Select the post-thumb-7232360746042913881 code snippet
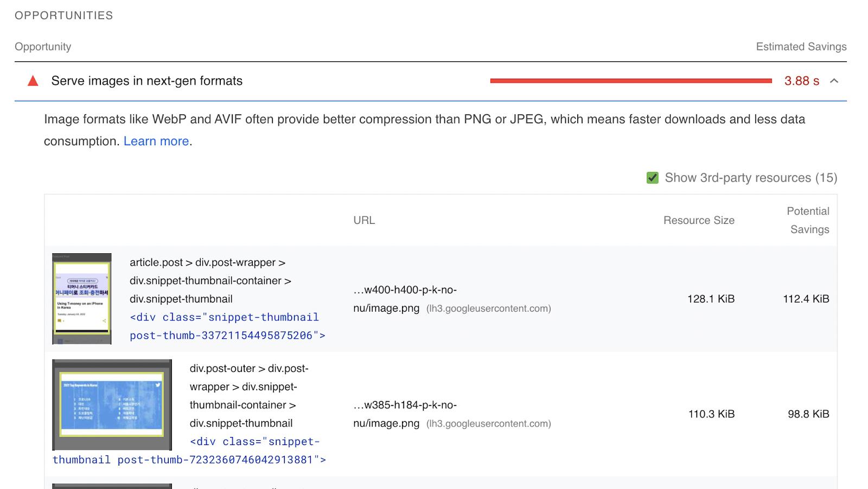The height and width of the screenshot is (489, 868). pos(189,451)
